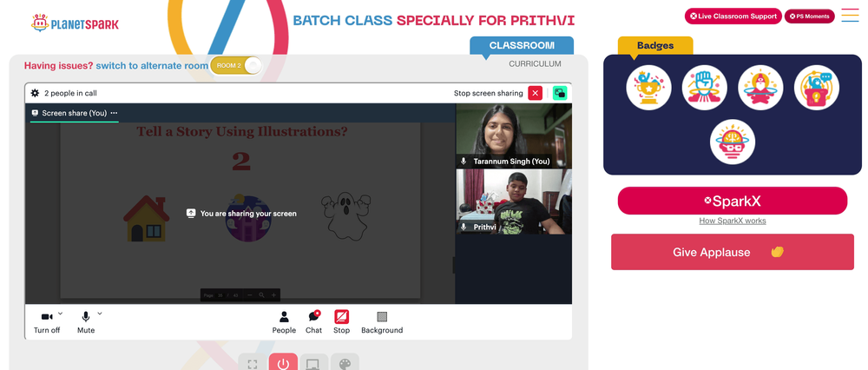Open Screen share options ellipsis
The image size is (868, 370).
click(x=114, y=113)
